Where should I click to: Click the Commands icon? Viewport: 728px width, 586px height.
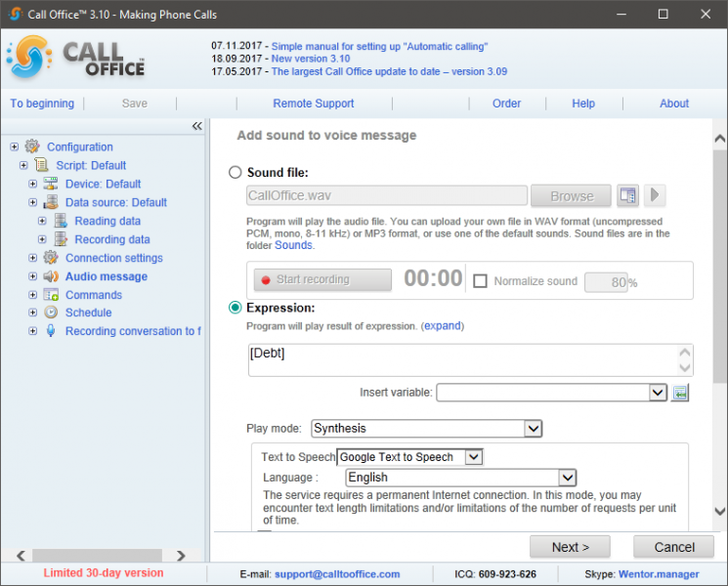[x=51, y=295]
